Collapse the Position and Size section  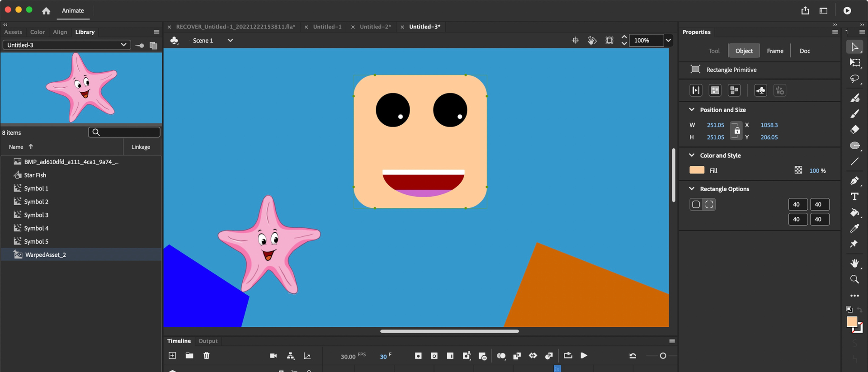pyautogui.click(x=692, y=109)
